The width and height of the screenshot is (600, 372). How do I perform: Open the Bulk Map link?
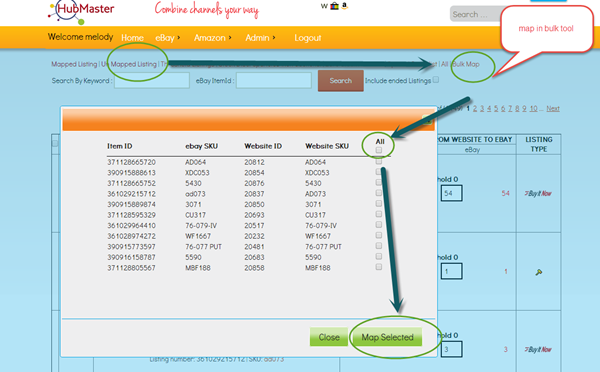point(466,64)
